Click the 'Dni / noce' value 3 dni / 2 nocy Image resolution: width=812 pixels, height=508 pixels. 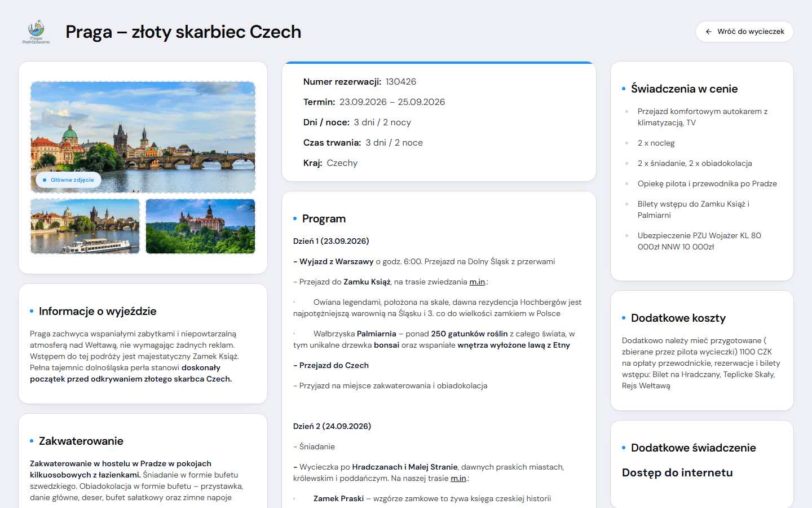coord(382,122)
